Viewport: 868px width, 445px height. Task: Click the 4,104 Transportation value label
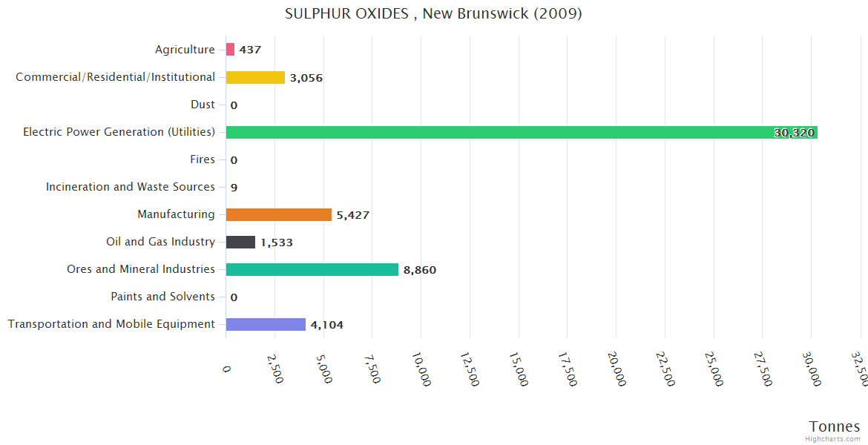click(x=326, y=325)
